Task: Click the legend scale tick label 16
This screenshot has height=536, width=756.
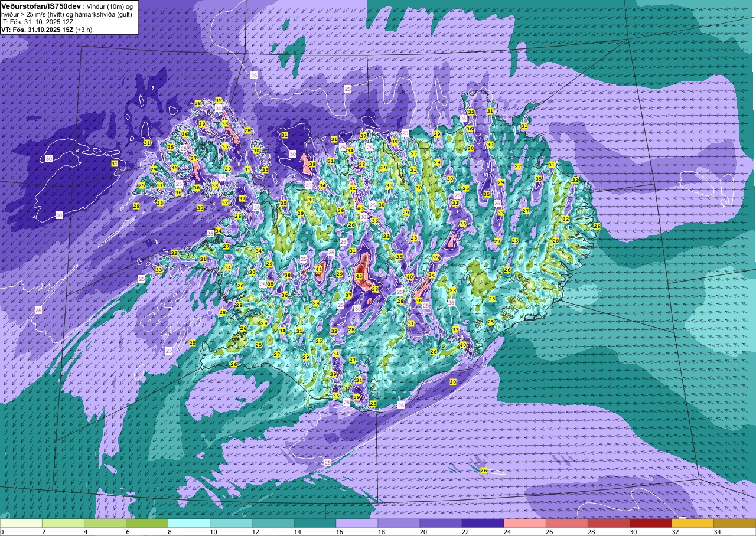Action: pyautogui.click(x=338, y=532)
